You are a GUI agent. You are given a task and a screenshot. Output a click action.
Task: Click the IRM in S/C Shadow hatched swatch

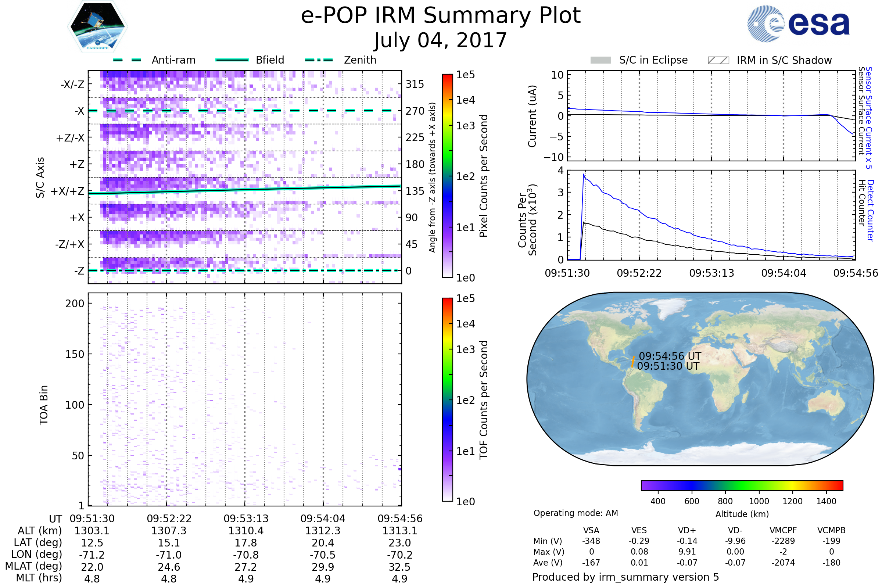(x=718, y=60)
